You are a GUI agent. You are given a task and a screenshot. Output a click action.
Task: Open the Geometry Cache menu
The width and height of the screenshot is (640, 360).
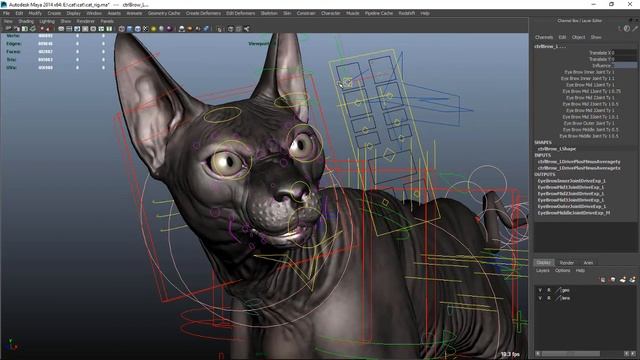(x=164, y=13)
